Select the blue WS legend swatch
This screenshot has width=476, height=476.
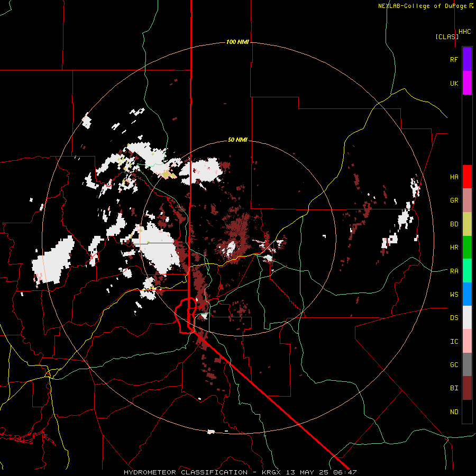(467, 294)
